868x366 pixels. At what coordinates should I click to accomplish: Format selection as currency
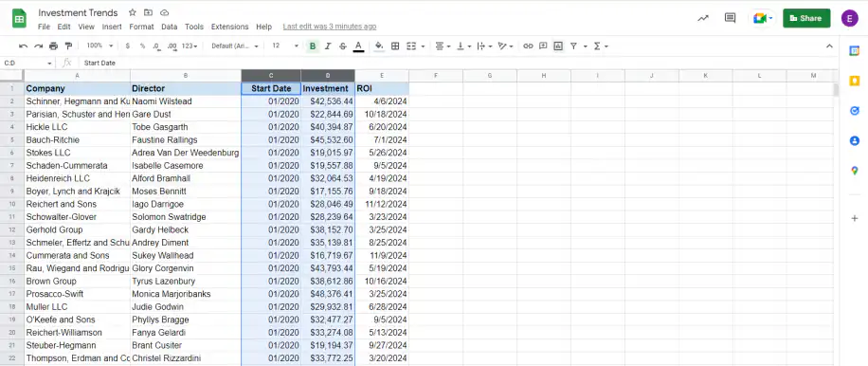(128, 46)
